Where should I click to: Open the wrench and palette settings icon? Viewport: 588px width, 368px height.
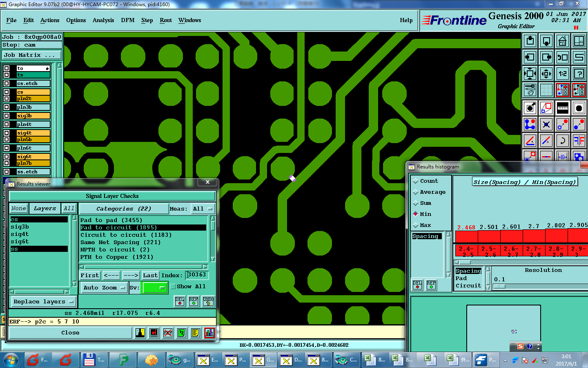(x=530, y=90)
